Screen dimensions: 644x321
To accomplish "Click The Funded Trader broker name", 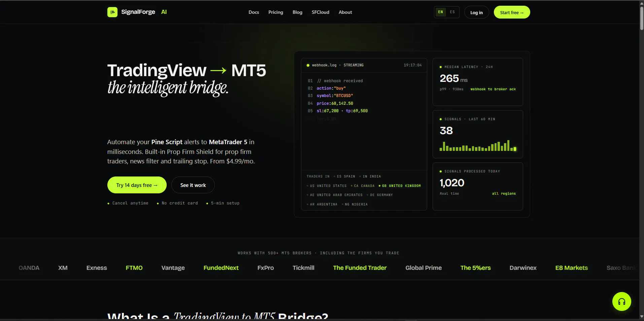I will 360,268.
